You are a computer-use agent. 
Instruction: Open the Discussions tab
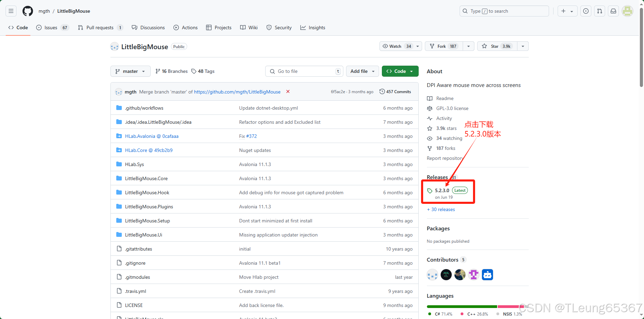click(x=148, y=27)
